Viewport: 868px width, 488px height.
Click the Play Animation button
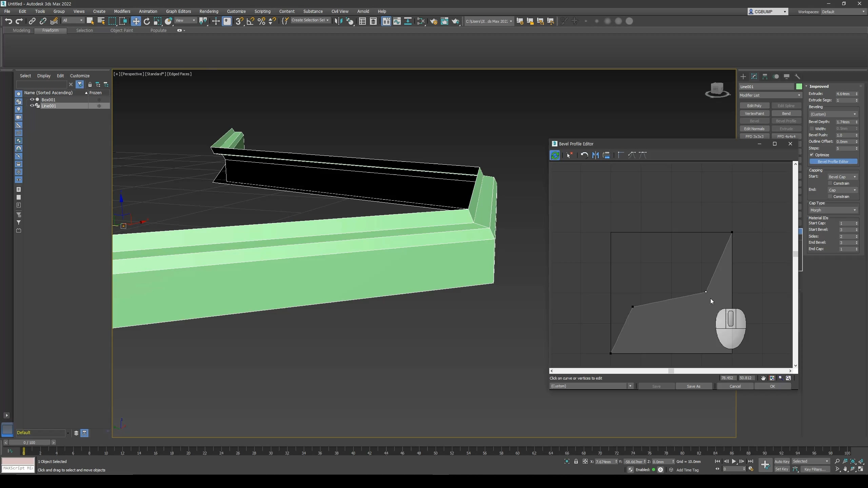[x=734, y=461]
